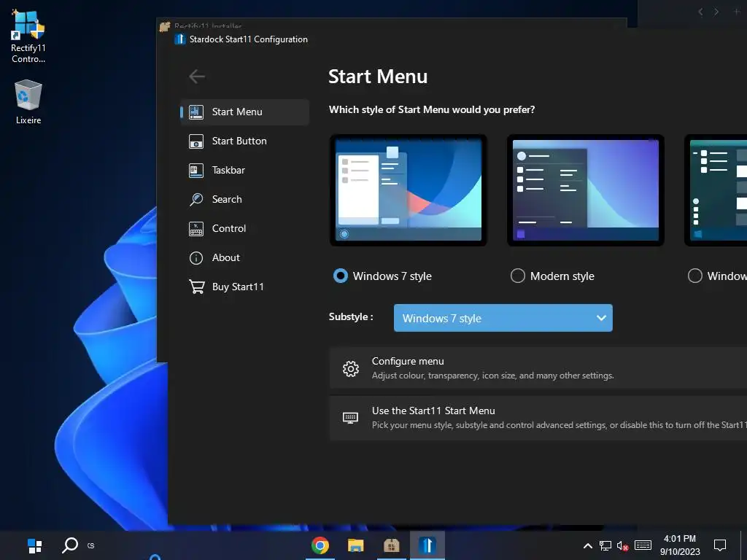747x560 pixels.
Task: Open File Explorer from the taskbar
Action: 355,545
